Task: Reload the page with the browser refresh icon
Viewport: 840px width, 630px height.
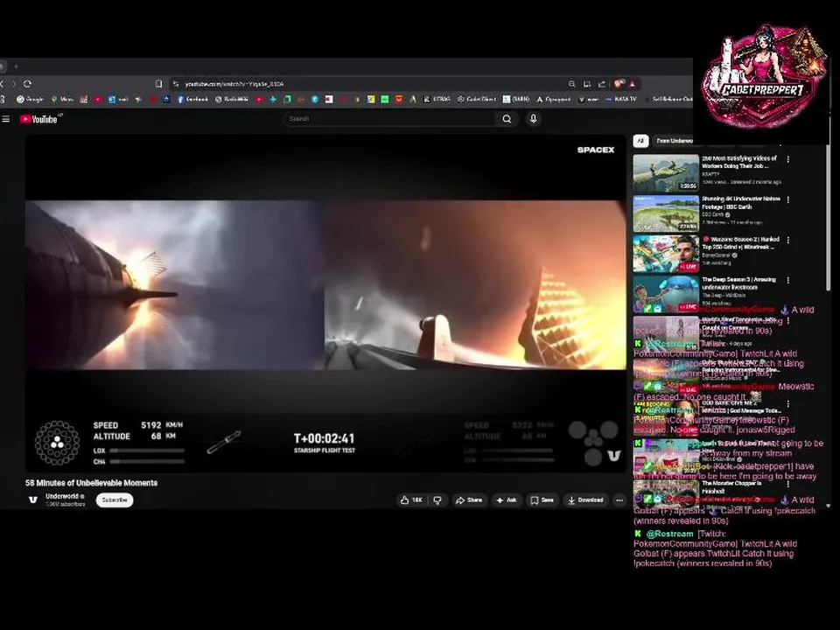Action: pos(27,84)
